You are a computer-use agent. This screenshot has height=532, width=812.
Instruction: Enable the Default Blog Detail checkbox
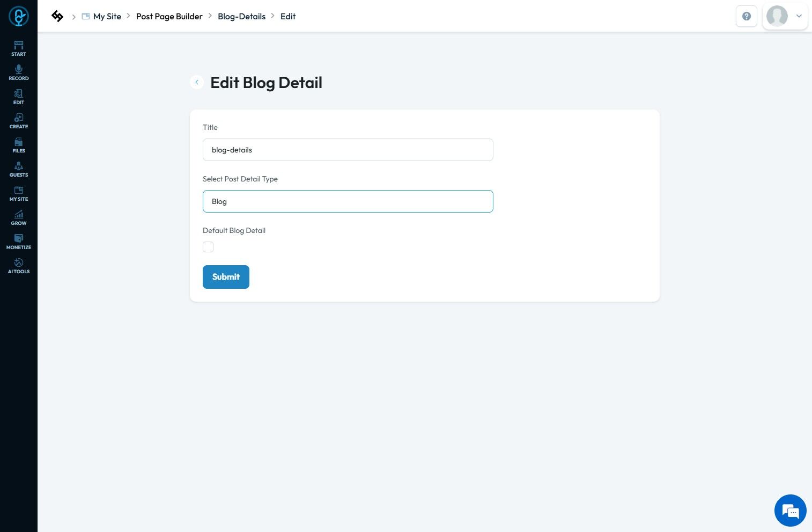pos(208,247)
